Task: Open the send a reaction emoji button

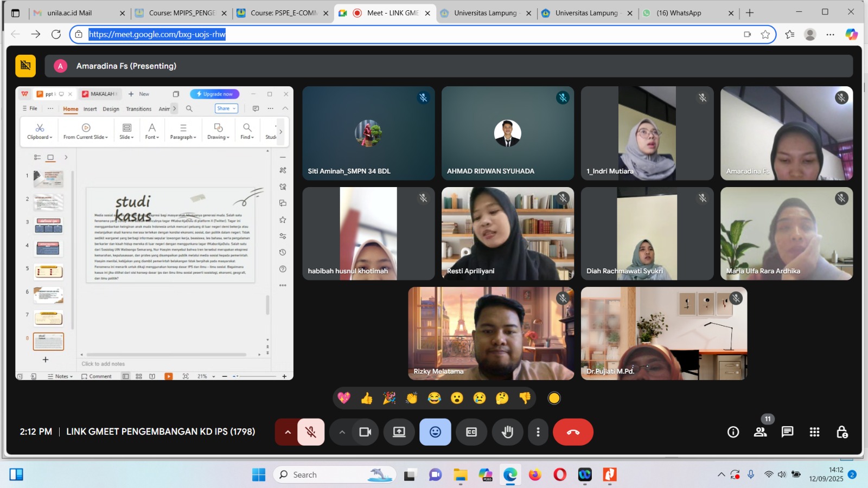Action: point(435,432)
